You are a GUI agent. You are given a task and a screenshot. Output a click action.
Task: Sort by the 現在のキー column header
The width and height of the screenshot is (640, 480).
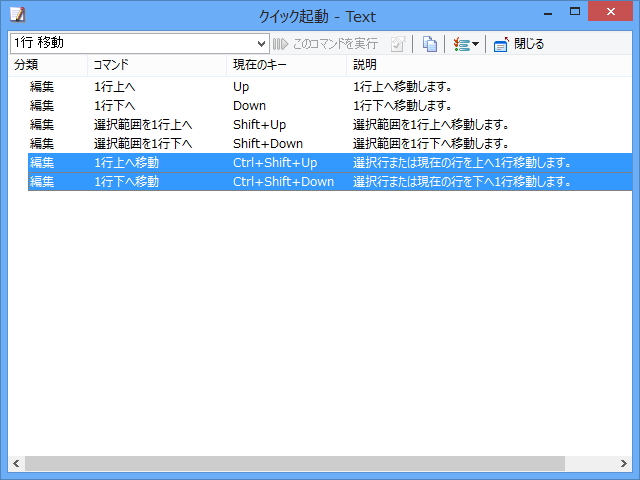287,65
